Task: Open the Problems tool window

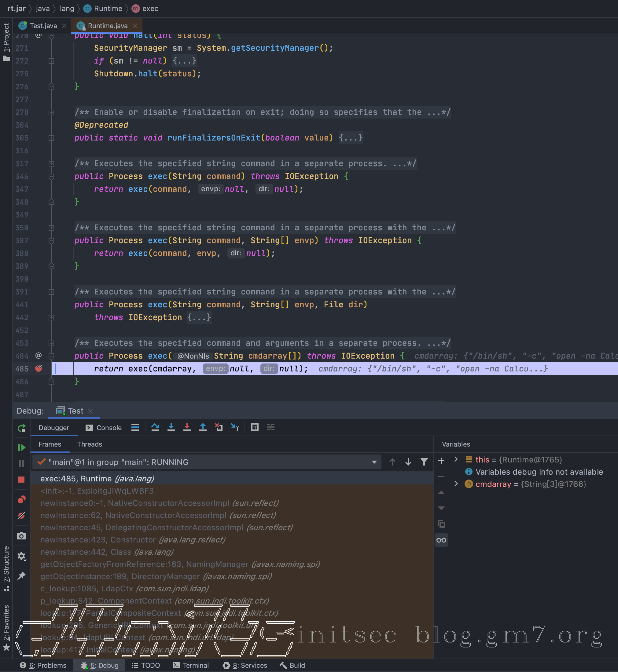Action: point(43,665)
